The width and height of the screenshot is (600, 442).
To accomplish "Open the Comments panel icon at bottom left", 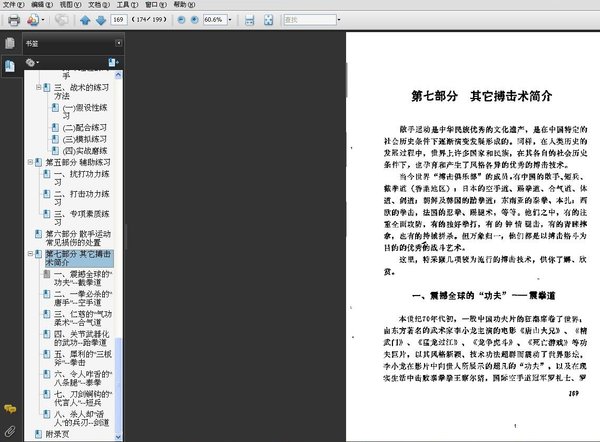I will (10, 409).
